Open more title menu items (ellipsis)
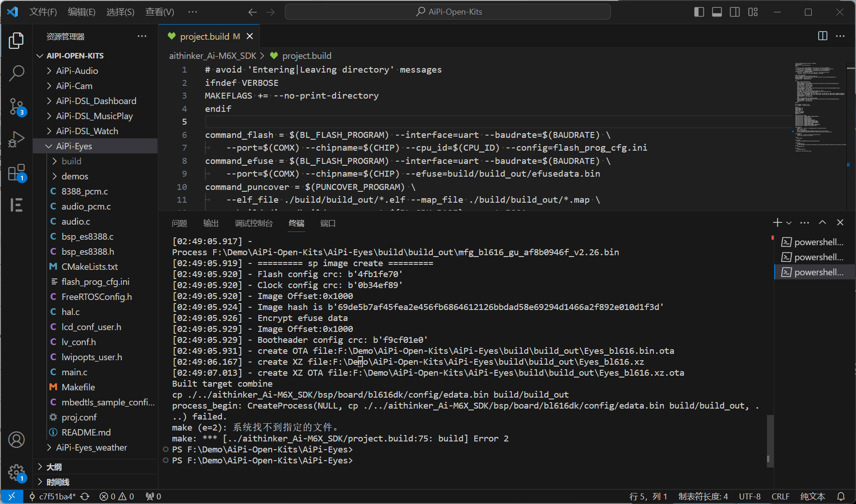 193,12
